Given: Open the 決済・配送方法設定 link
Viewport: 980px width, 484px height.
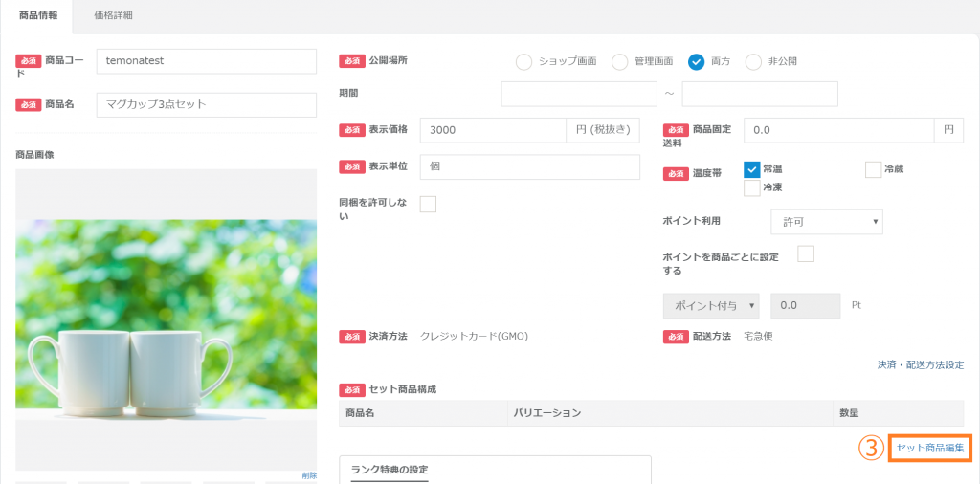Looking at the screenshot, I should [920, 364].
